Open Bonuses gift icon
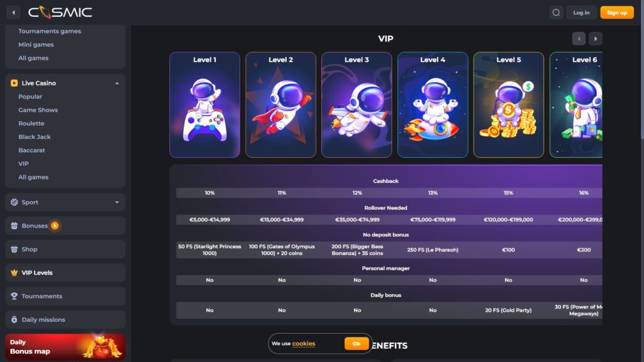This screenshot has height=362, width=644. tap(14, 226)
